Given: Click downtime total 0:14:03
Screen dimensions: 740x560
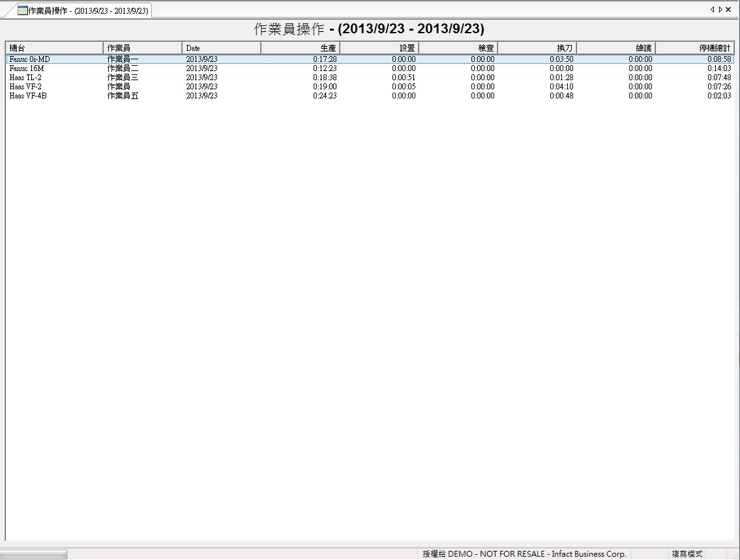Looking at the screenshot, I should (x=719, y=68).
